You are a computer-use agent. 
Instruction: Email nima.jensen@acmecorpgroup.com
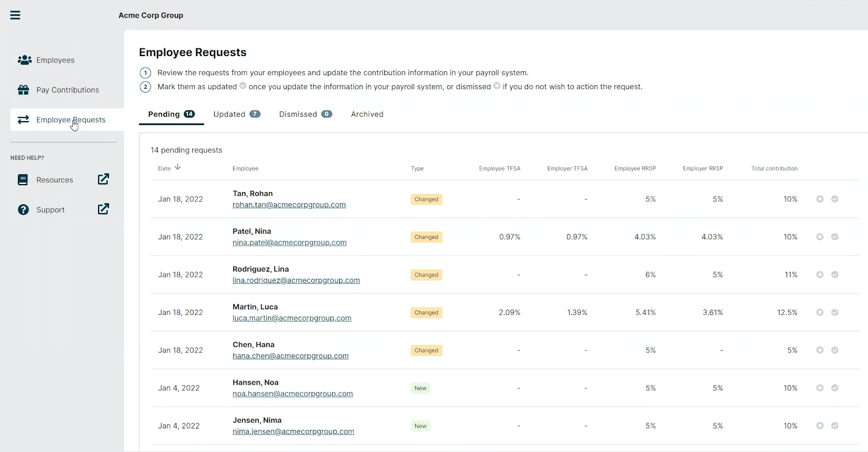[293, 432]
